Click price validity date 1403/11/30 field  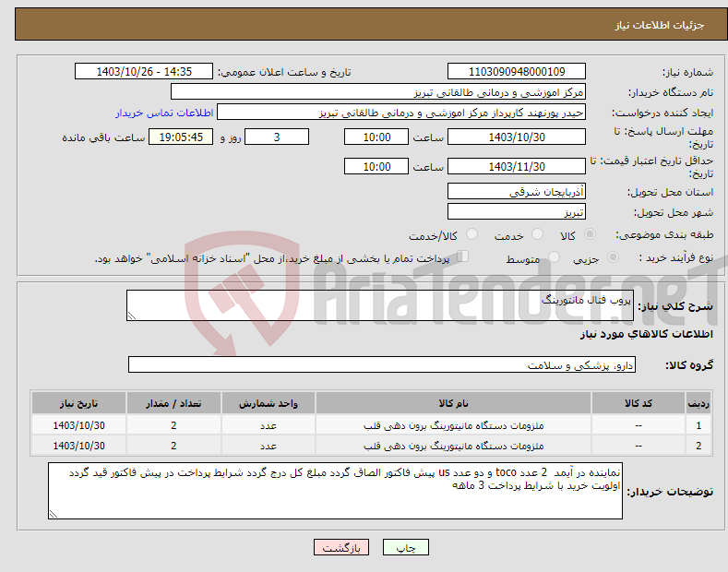(517, 166)
